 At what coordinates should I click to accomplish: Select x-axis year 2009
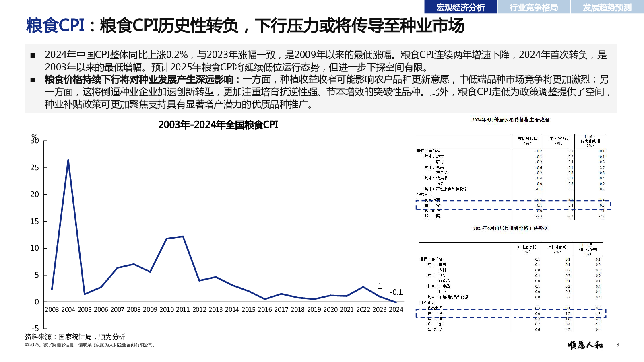pyautogui.click(x=150, y=310)
